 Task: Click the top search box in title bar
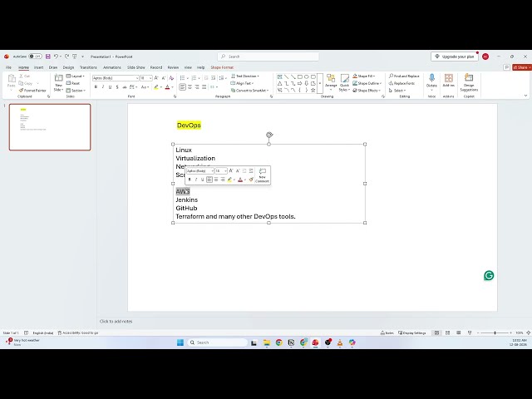(x=268, y=57)
